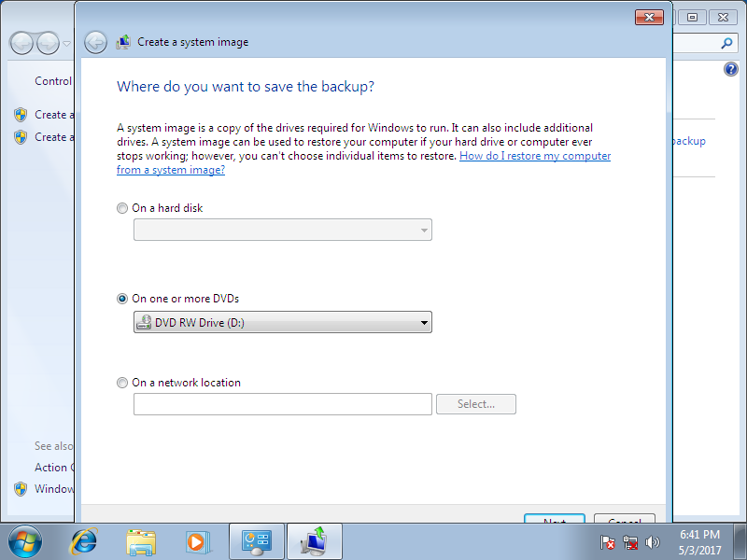Open Action Center link under See also

[x=54, y=468]
